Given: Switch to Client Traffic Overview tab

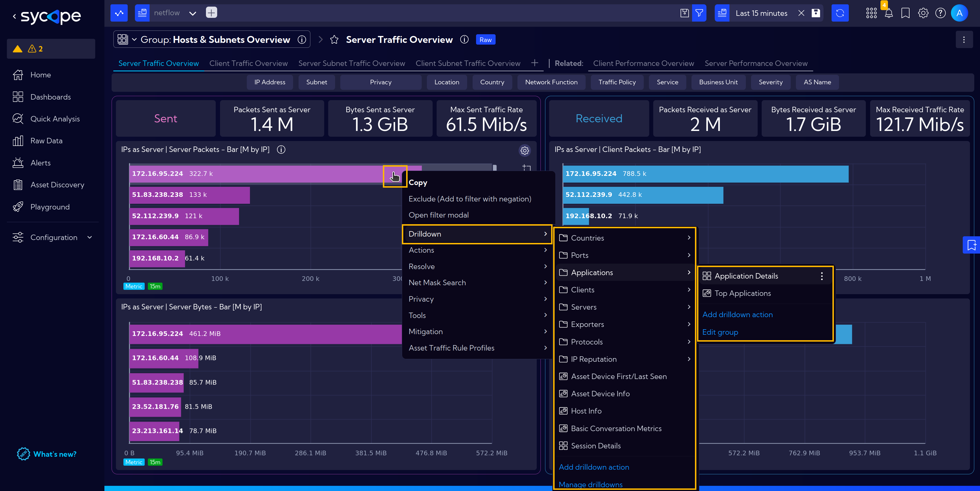Looking at the screenshot, I should click(x=249, y=63).
